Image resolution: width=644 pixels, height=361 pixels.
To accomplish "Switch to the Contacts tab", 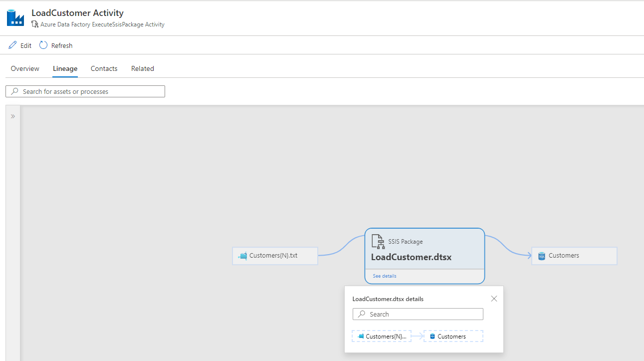I will [104, 69].
